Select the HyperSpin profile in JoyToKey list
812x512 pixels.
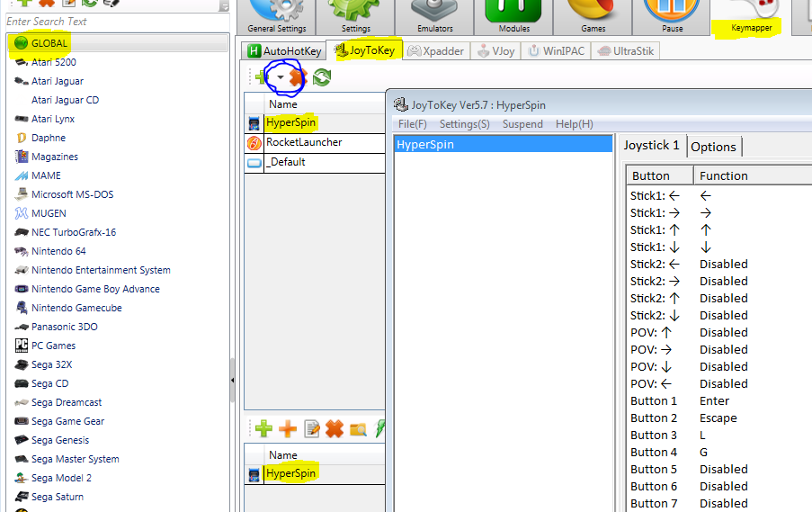pos(503,144)
